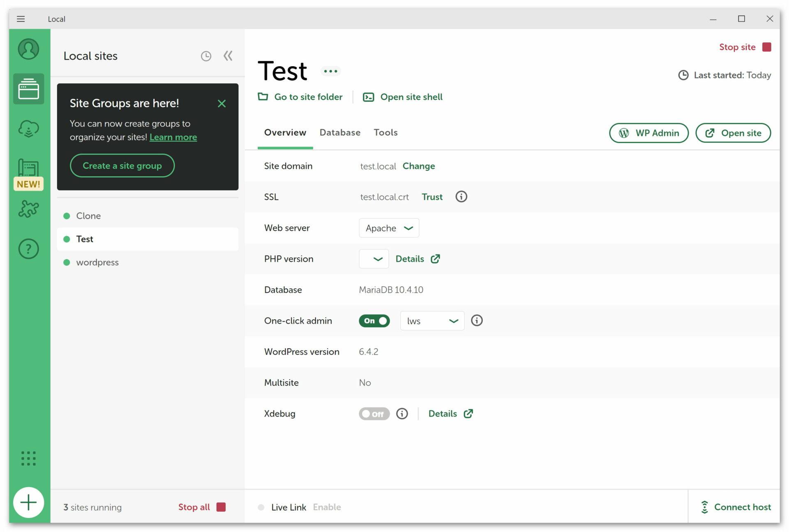Viewport: 789px width, 532px height.
Task: Switch to the Database tab
Action: pyautogui.click(x=340, y=132)
